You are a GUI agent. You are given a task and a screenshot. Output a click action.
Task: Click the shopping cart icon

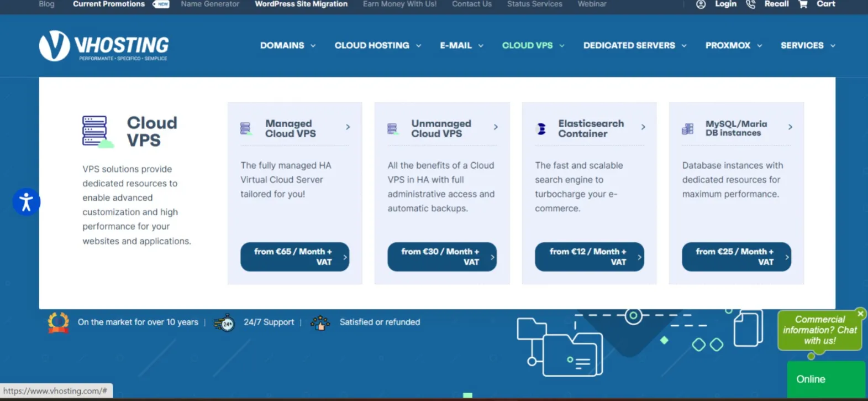[x=803, y=4]
